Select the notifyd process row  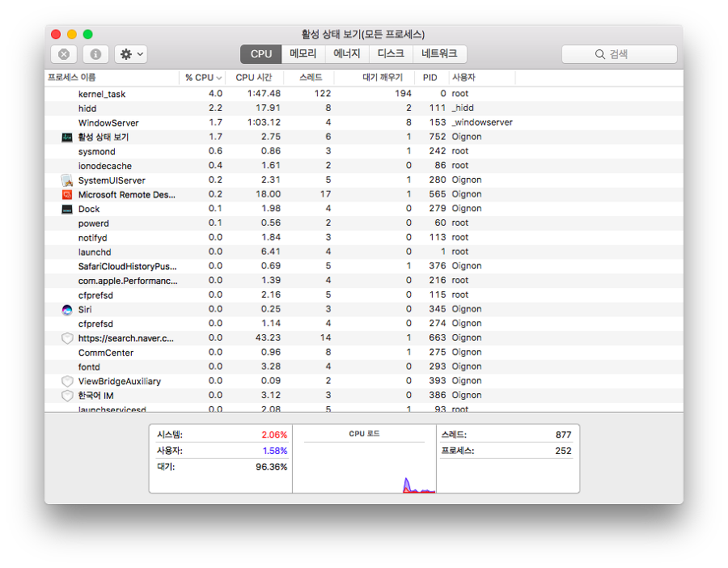click(x=364, y=238)
